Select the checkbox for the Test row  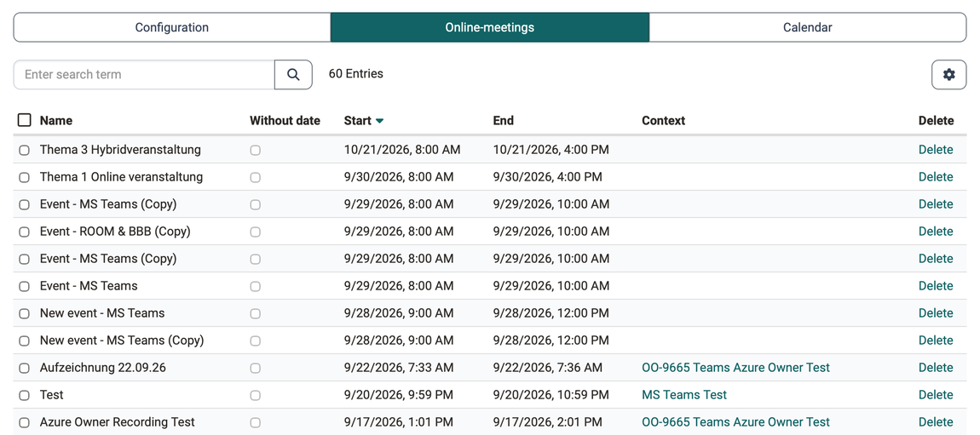click(25, 395)
